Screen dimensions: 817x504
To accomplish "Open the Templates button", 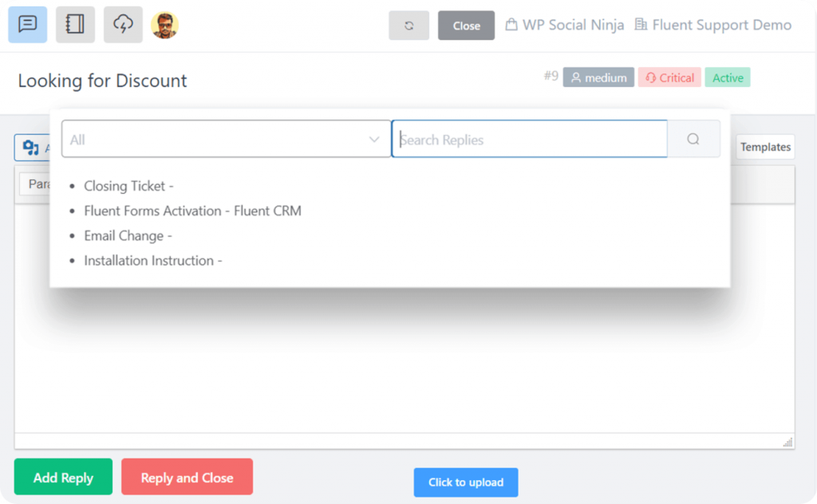I will coord(765,147).
